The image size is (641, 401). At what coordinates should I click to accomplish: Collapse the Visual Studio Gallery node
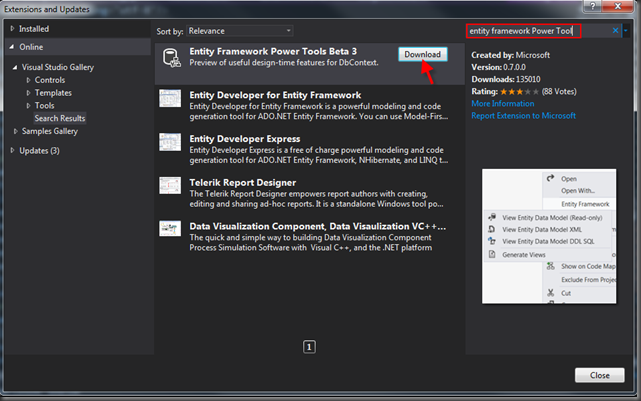click(x=15, y=67)
